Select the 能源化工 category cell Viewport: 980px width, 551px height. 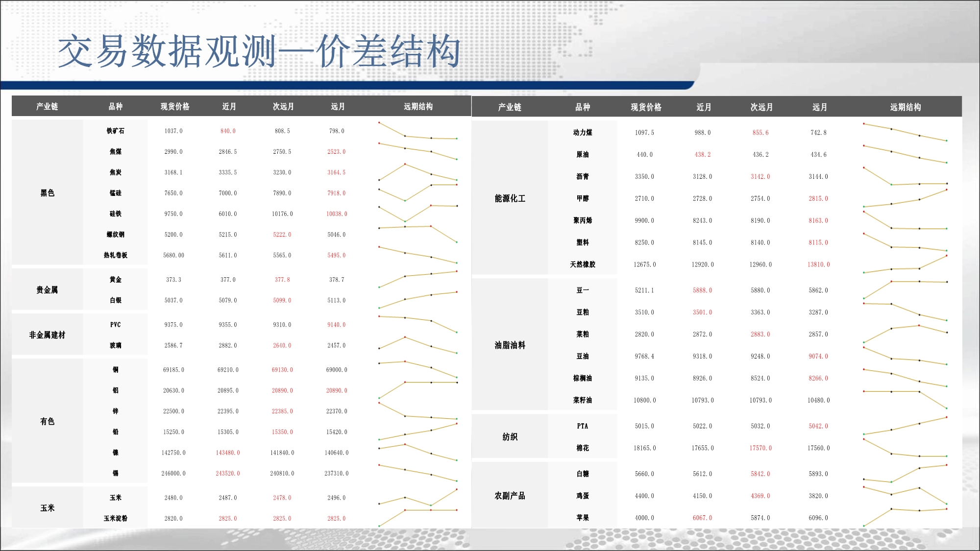[510, 198]
